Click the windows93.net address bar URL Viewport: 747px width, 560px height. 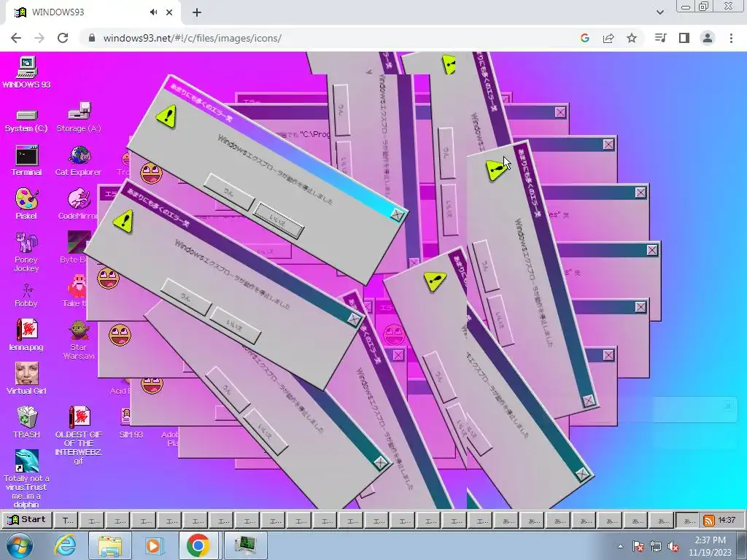(193, 38)
